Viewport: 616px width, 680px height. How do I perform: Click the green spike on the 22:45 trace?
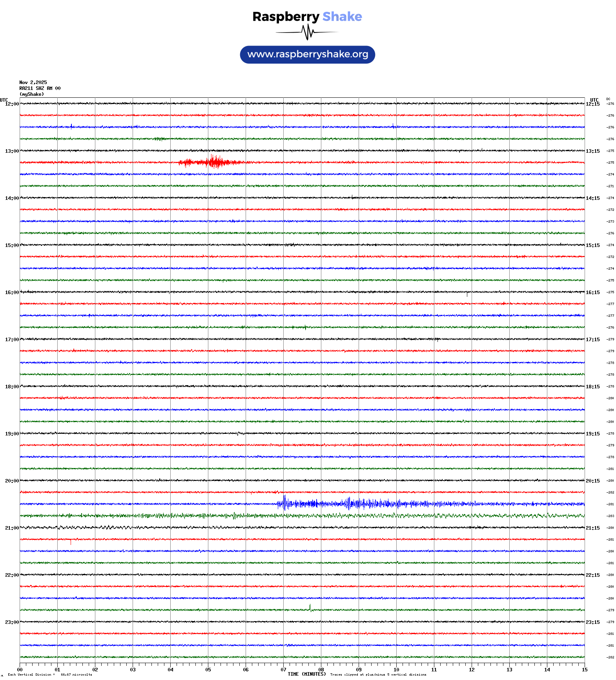click(x=310, y=607)
